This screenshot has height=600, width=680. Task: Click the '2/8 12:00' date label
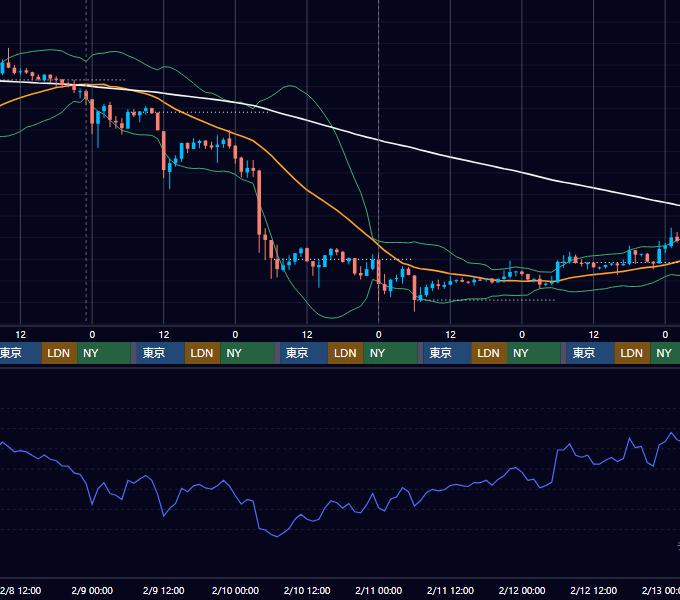coord(20,590)
